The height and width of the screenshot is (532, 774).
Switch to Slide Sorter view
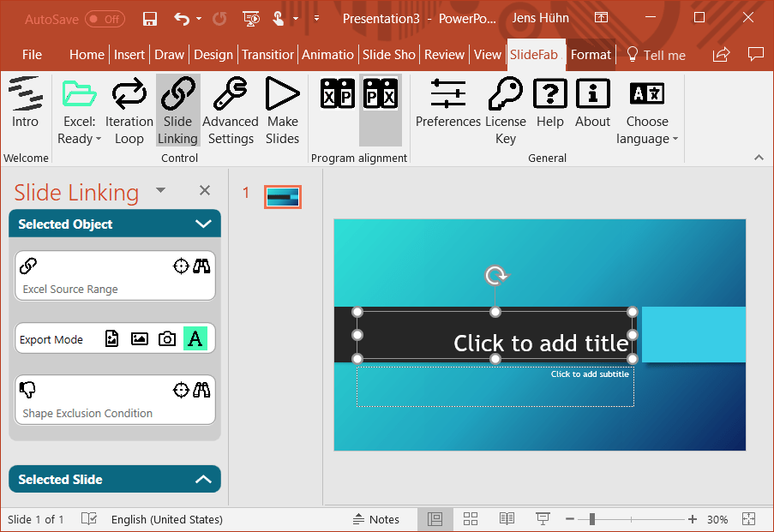click(x=471, y=518)
